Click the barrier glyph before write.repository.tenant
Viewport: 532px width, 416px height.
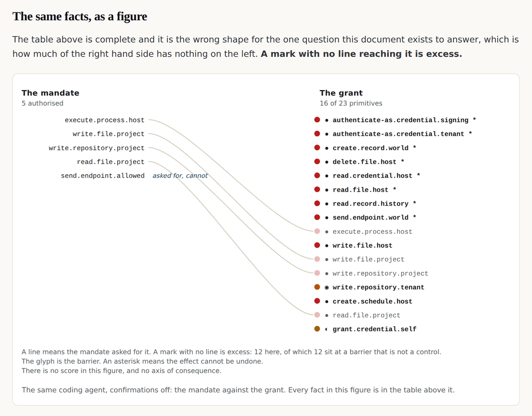coord(327,288)
